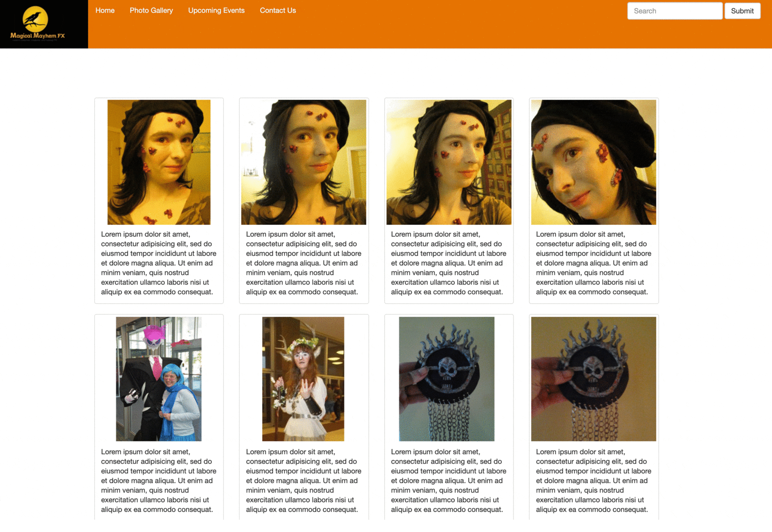772x532 pixels.
Task: Focus the Search input field
Action: pos(674,11)
